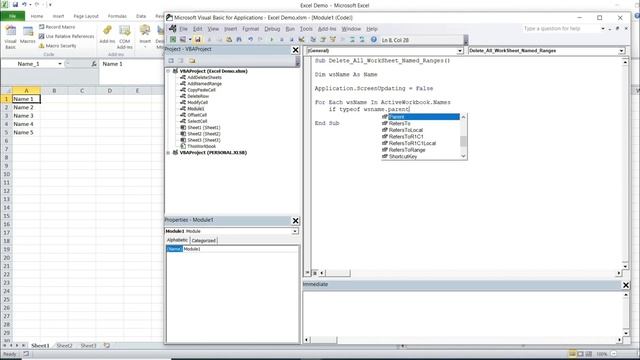Open Properties Window via toolbar icon

point(323,40)
